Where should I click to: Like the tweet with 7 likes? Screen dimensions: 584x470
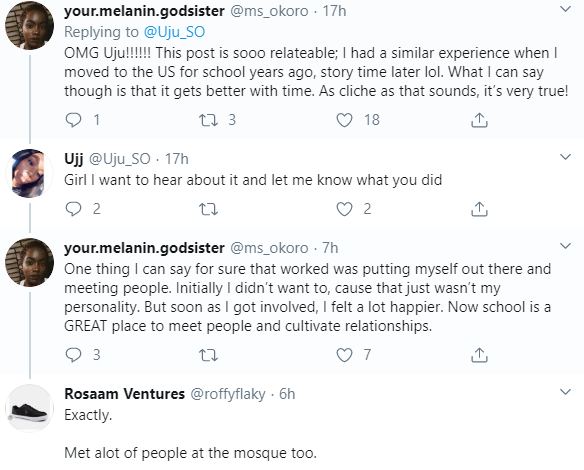344,355
